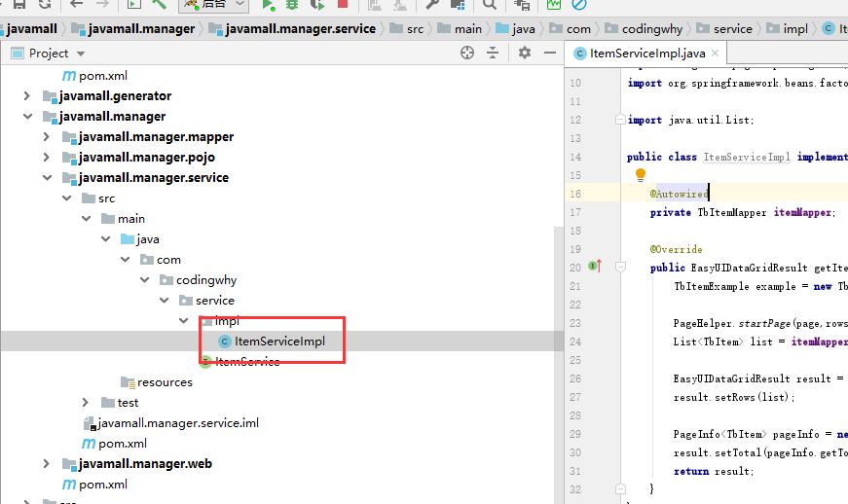Click the Collapse All icon in Project panel
The height and width of the screenshot is (504, 848).
click(x=493, y=53)
